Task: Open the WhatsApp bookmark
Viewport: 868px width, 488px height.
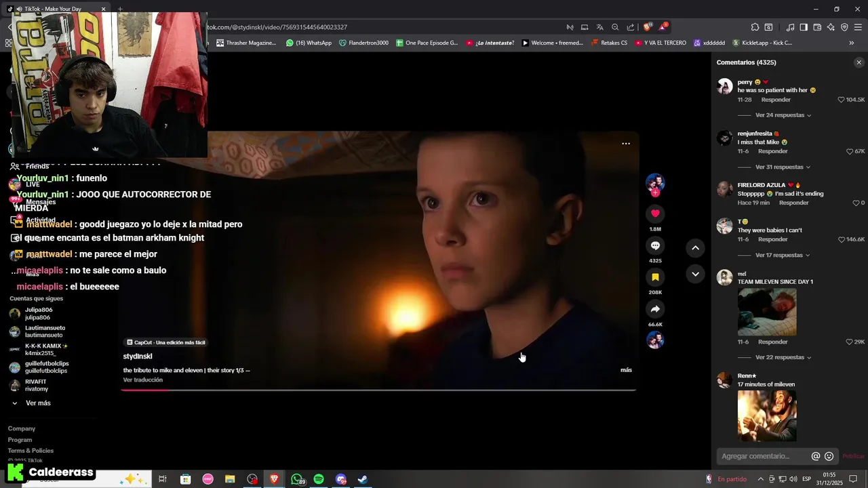Action: (309, 43)
